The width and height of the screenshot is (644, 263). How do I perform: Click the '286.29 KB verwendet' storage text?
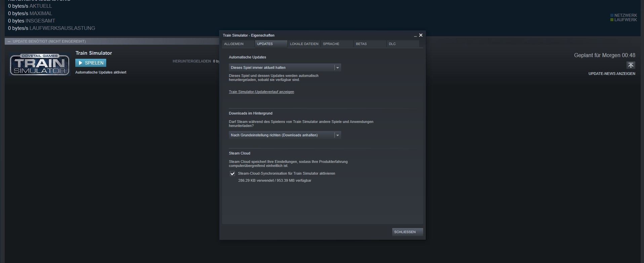(275, 180)
